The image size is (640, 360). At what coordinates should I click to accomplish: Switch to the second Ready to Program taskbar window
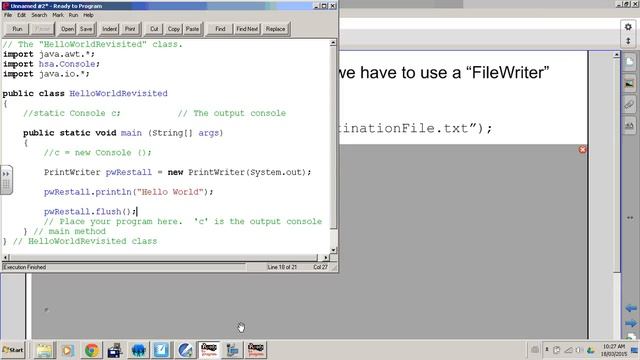click(256, 350)
